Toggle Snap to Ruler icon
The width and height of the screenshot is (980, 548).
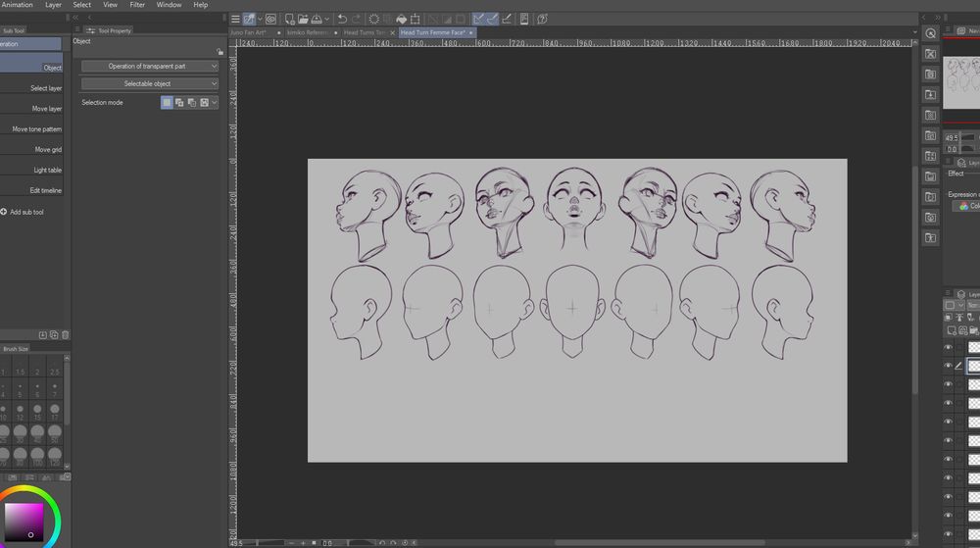(x=478, y=20)
